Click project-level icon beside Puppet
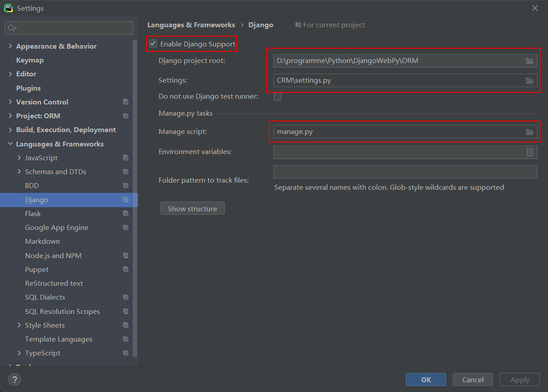The image size is (548, 392). (x=125, y=270)
